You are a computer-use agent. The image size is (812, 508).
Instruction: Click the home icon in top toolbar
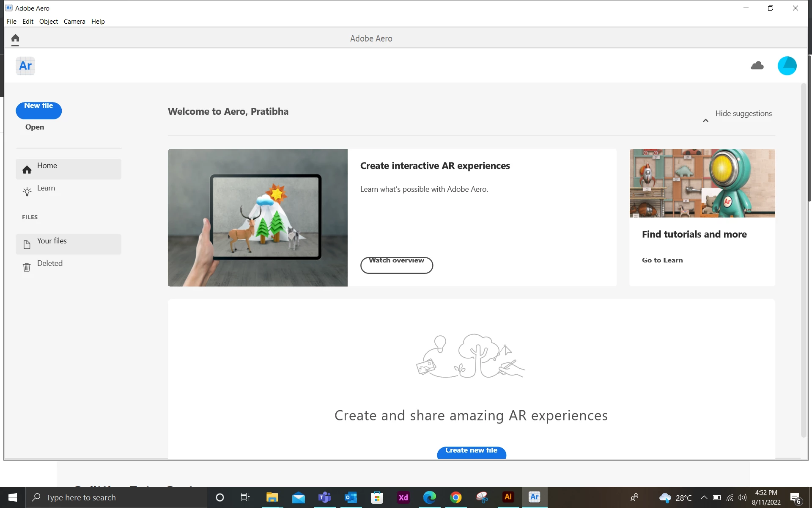[15, 39]
